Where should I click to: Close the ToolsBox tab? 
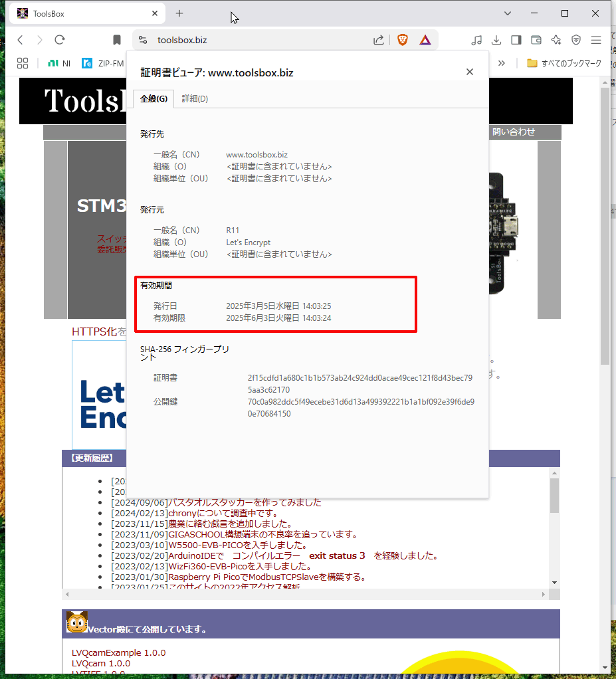tap(155, 13)
